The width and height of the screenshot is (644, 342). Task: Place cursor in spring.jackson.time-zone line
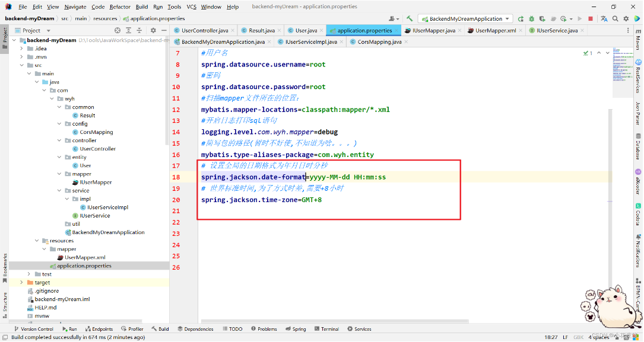[262, 200]
